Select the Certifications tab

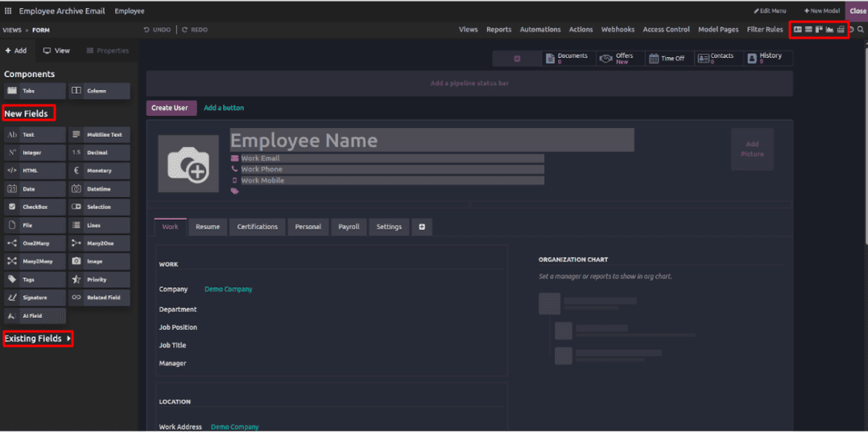(x=258, y=227)
